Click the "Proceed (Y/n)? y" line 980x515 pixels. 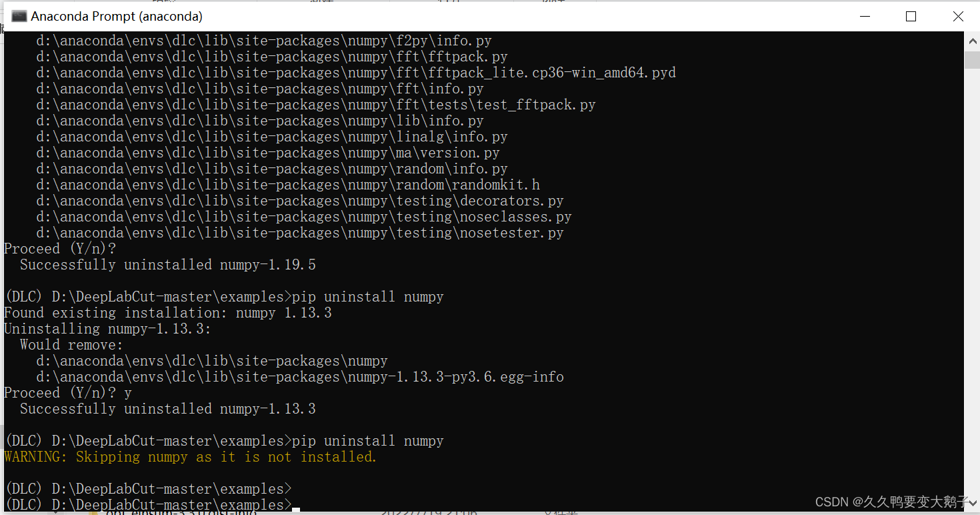click(68, 393)
